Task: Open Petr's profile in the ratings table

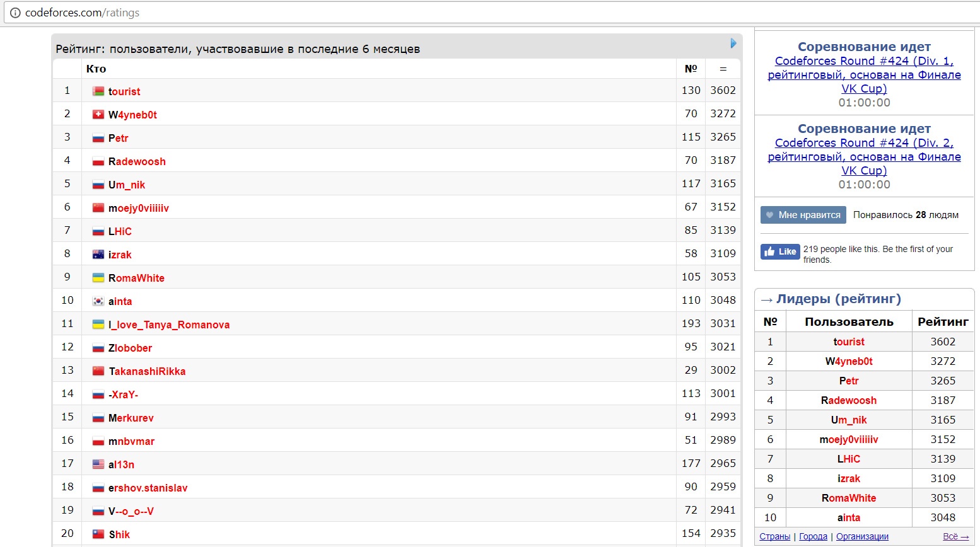Action: click(x=119, y=138)
